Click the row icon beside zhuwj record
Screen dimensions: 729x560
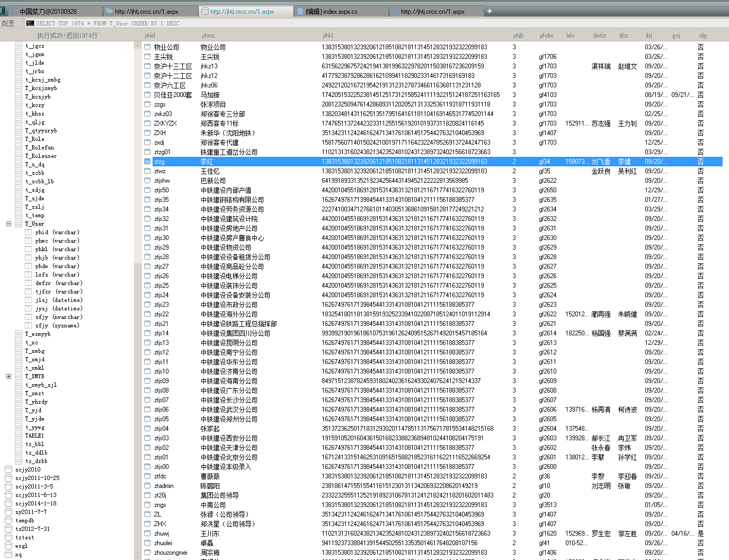click(x=147, y=534)
